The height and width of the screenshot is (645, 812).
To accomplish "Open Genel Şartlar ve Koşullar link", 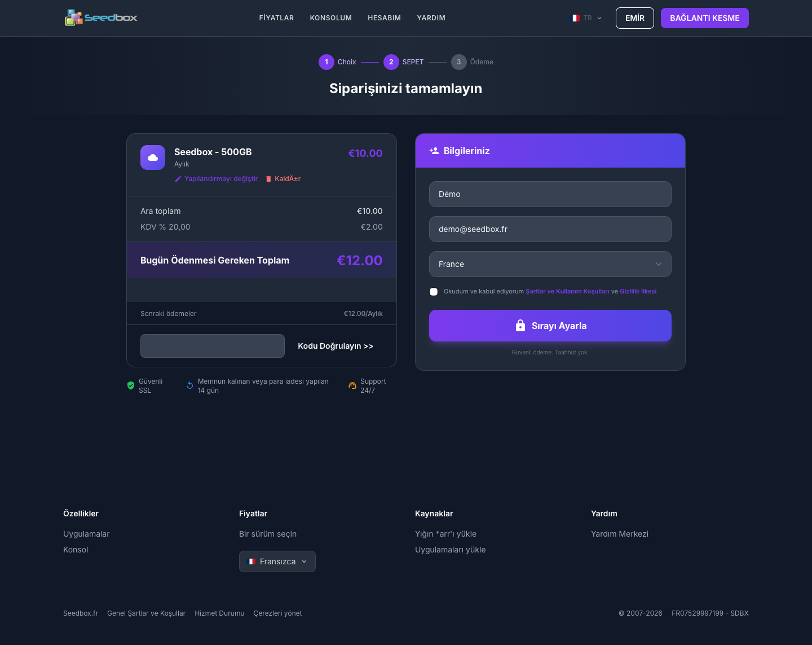I will [146, 613].
